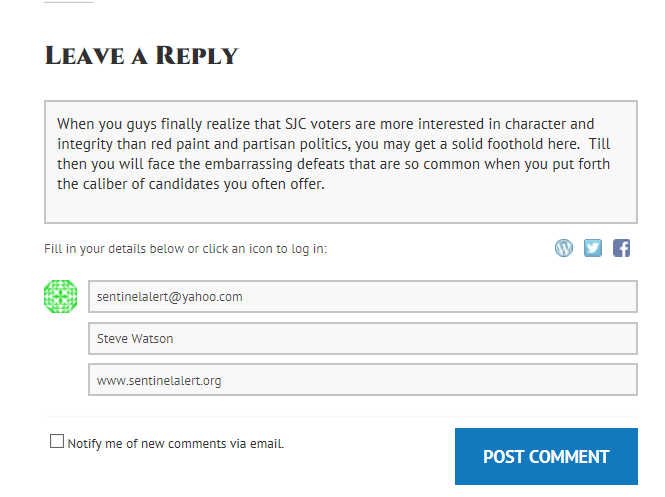Log in via the Facebook icon
Viewport: 665px width, 497px height.
[621, 248]
